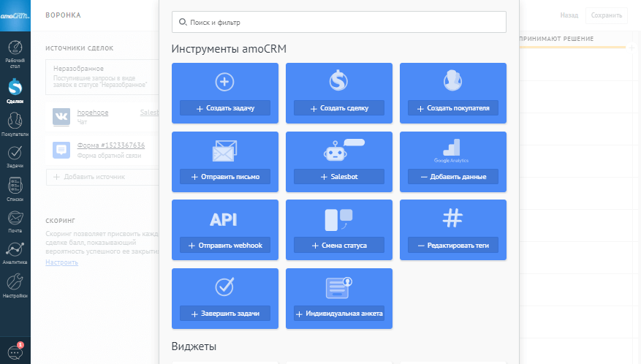Click Добавить данные for Google Analytics
Screen dimensions: 641x364
click(453, 177)
